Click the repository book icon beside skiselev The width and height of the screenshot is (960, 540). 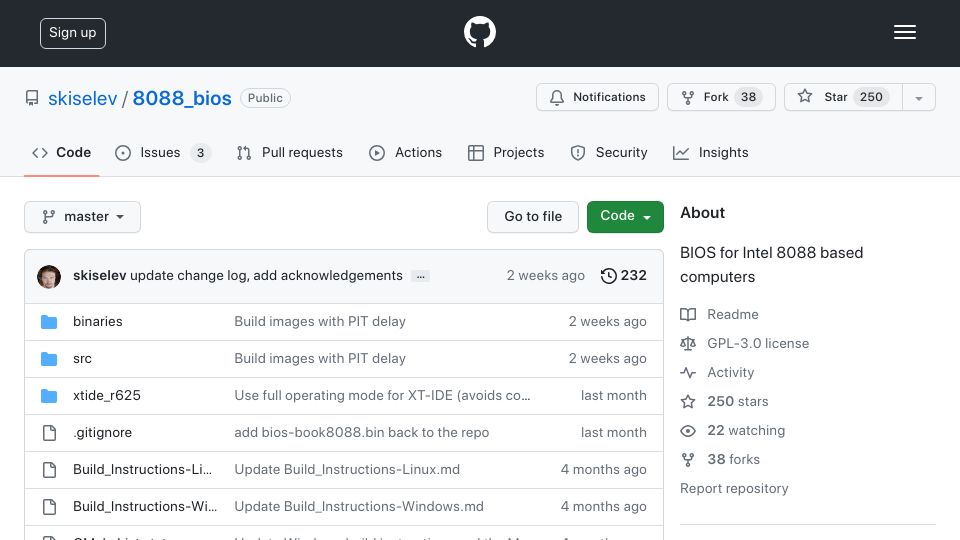(x=32, y=98)
